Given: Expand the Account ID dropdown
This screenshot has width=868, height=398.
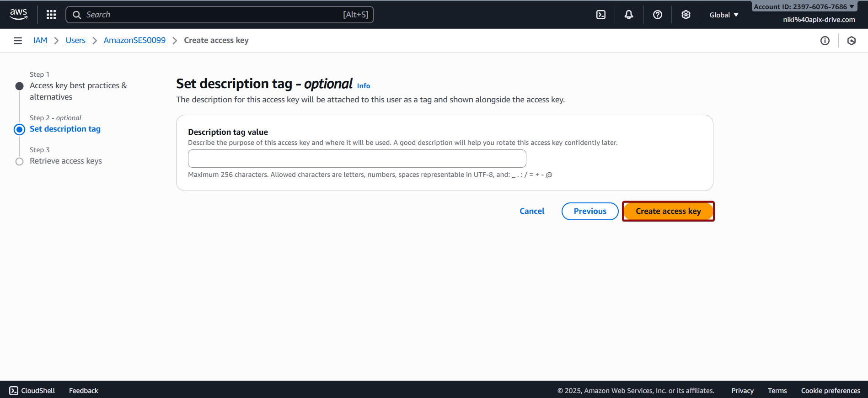Looking at the screenshot, I should tap(804, 7).
